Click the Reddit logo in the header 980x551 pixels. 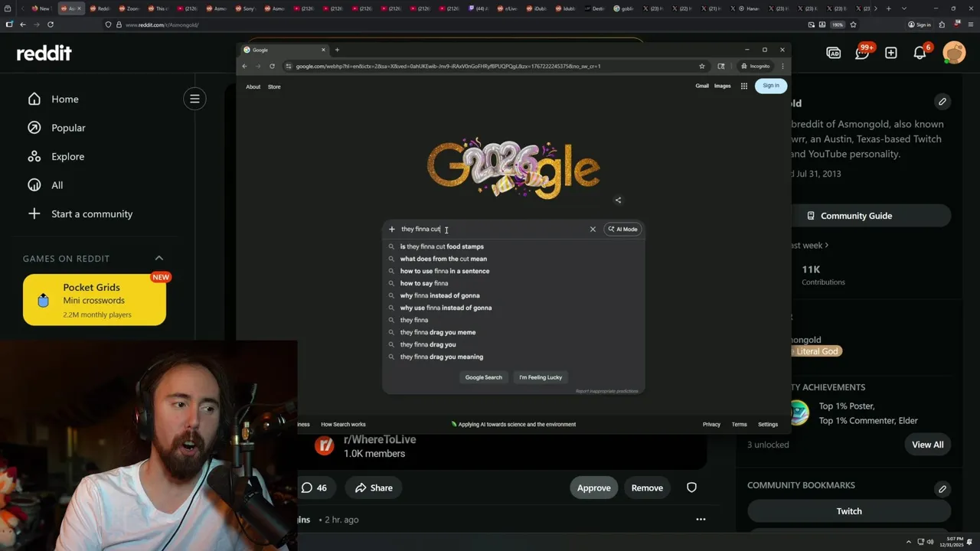pos(44,53)
